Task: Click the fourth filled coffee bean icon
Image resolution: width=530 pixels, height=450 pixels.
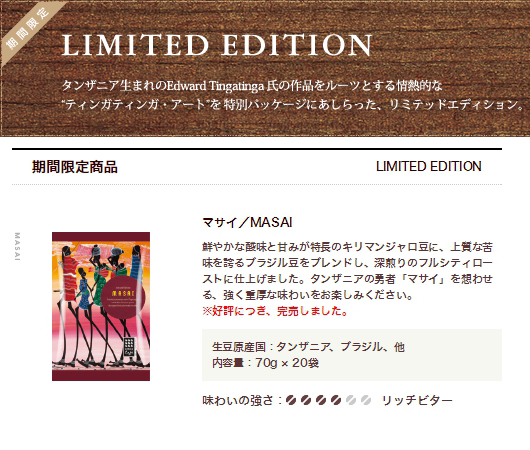Action: (x=336, y=400)
